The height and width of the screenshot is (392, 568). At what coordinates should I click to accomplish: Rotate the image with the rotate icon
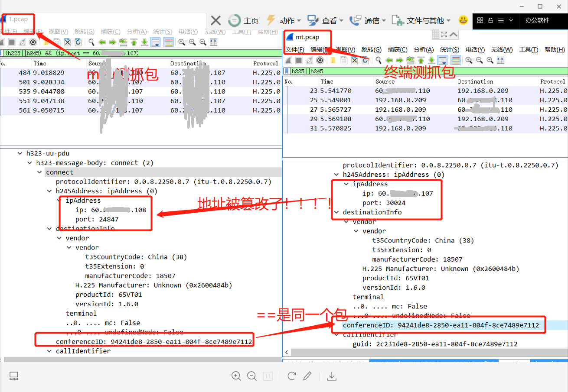292,376
